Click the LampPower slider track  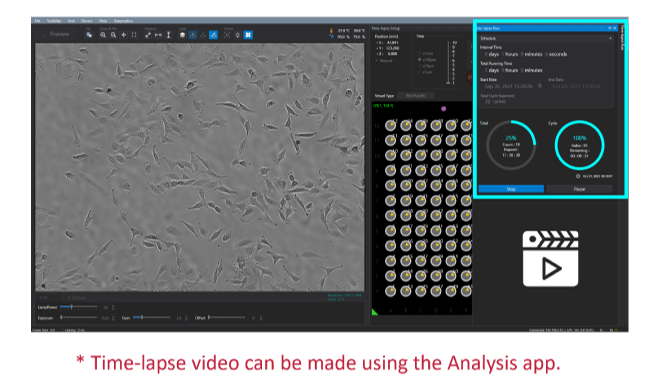point(79,307)
